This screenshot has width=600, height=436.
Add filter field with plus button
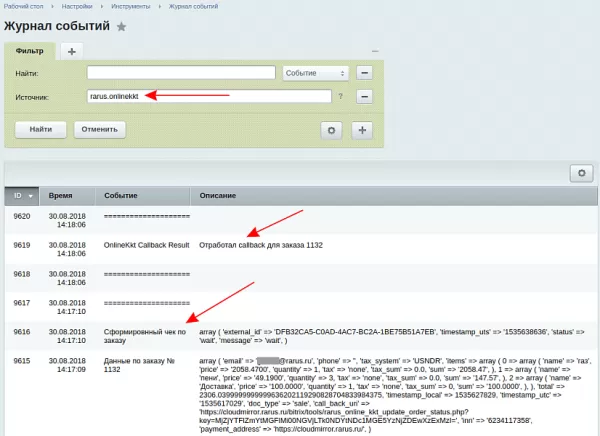362,131
